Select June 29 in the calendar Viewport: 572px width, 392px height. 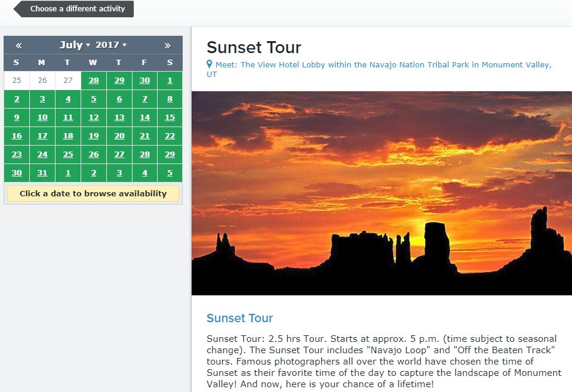pos(119,81)
